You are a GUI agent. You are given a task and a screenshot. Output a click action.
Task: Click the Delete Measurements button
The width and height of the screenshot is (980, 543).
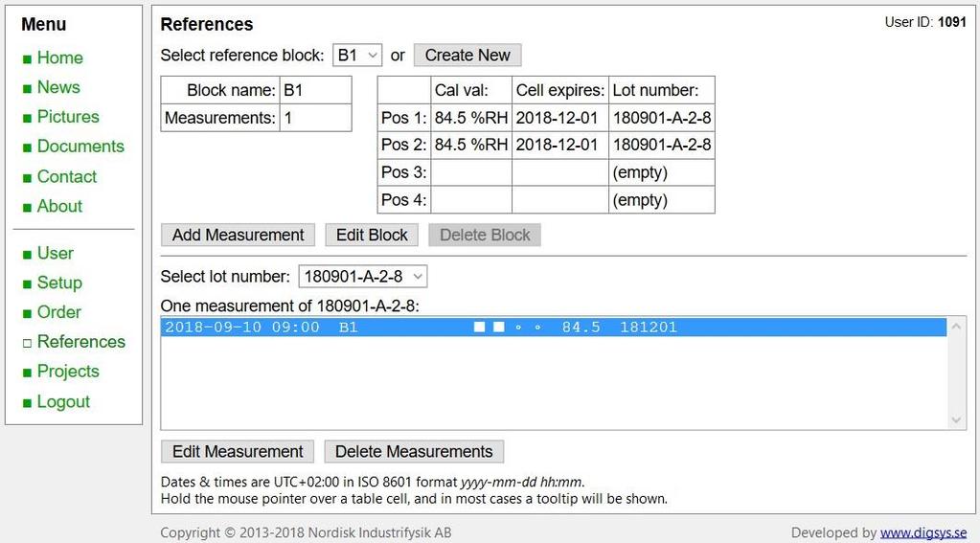[x=414, y=451]
